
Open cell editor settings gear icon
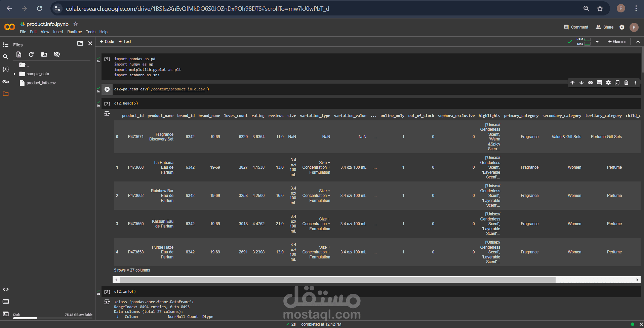(x=608, y=83)
